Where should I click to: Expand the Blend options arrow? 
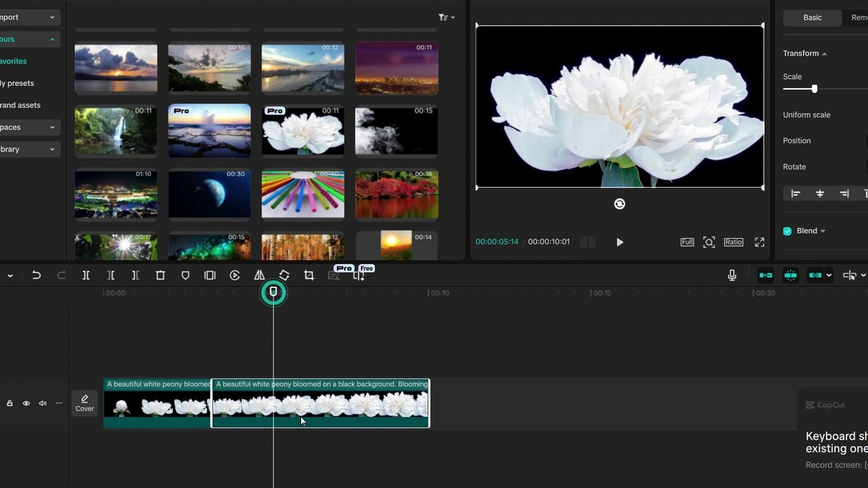[x=823, y=231]
